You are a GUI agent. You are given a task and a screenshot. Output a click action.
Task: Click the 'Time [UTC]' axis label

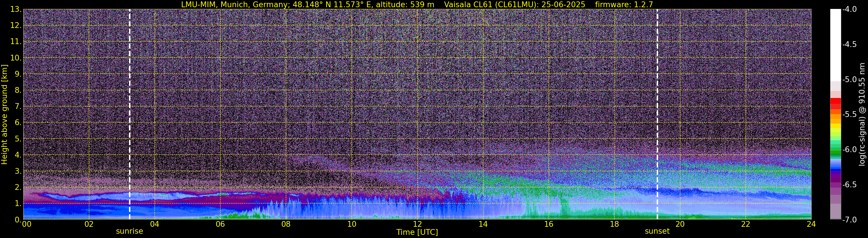417,232
